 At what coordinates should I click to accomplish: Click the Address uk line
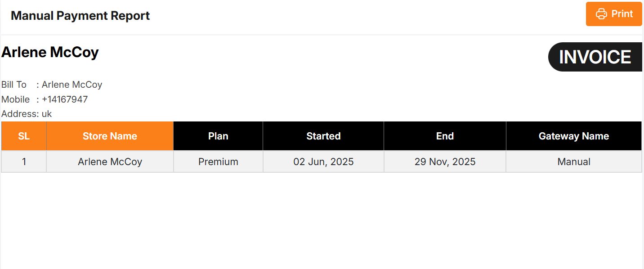point(27,114)
